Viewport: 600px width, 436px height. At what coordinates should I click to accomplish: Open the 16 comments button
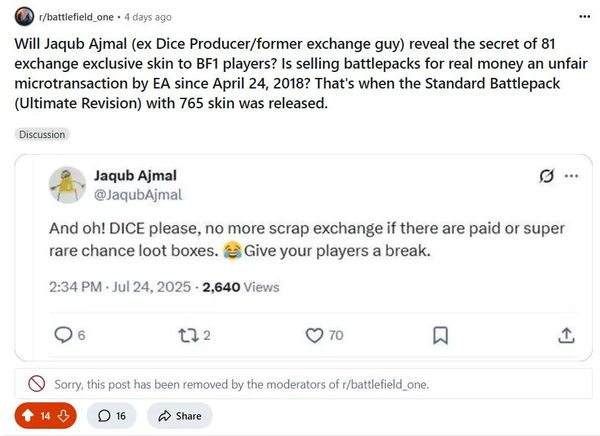point(112,415)
